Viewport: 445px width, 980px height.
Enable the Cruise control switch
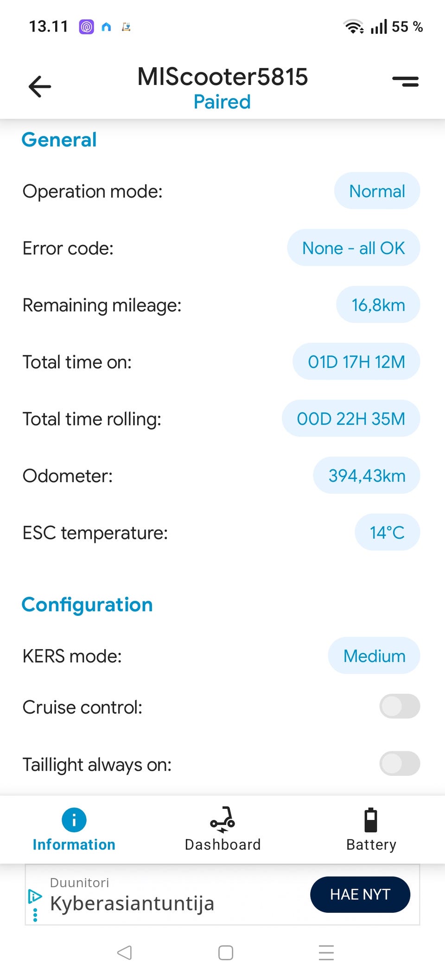pyautogui.click(x=400, y=706)
